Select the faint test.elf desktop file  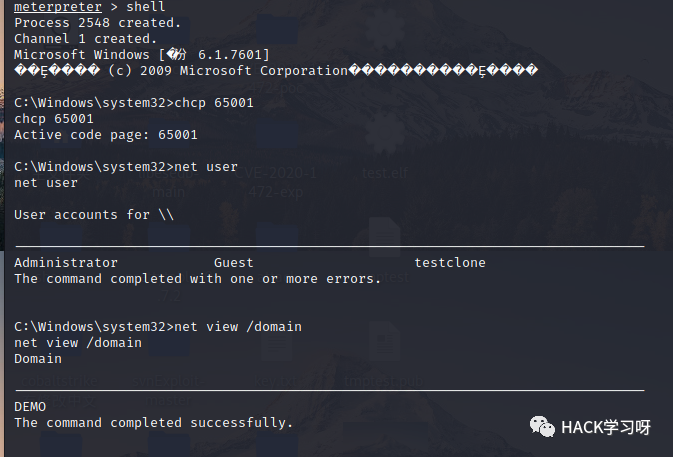tap(385, 173)
